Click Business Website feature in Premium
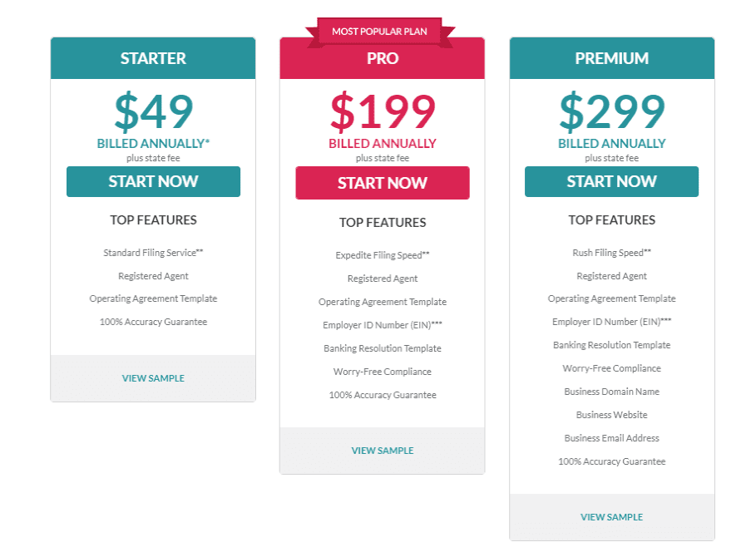This screenshot has width=756, height=557. coord(611,415)
